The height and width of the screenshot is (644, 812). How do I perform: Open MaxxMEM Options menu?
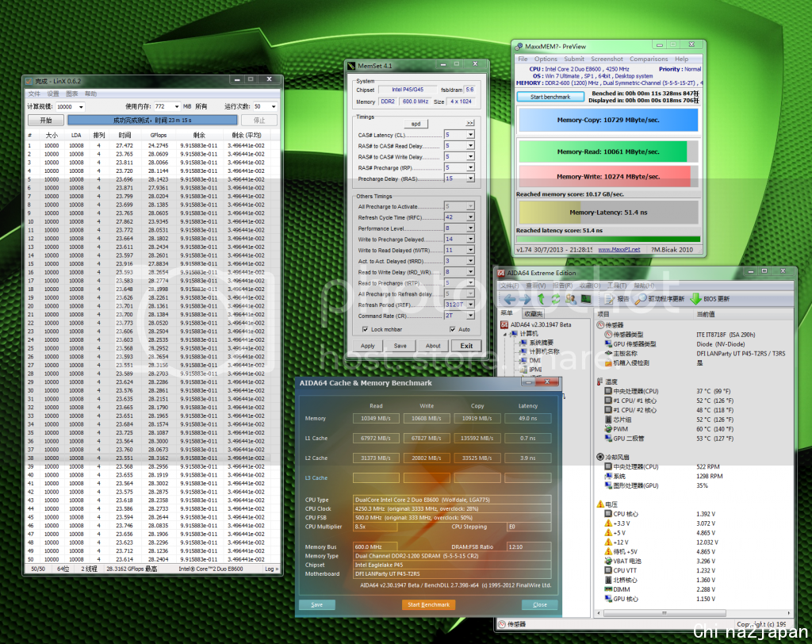click(x=546, y=59)
